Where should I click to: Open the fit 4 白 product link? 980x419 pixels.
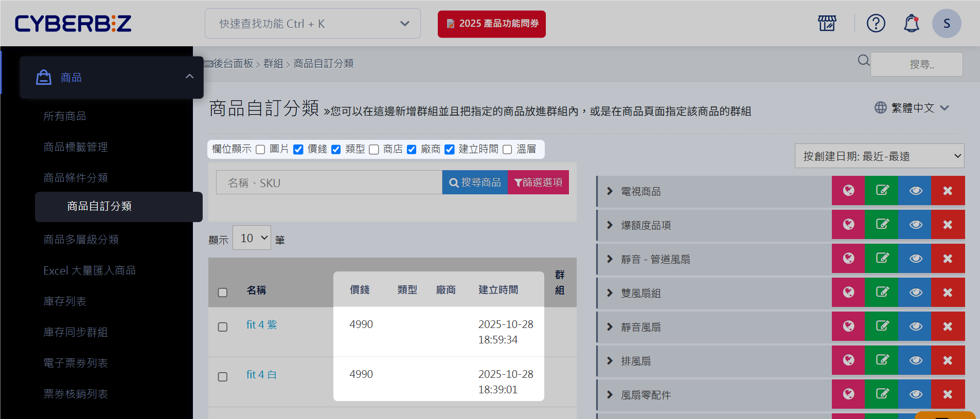click(x=261, y=375)
